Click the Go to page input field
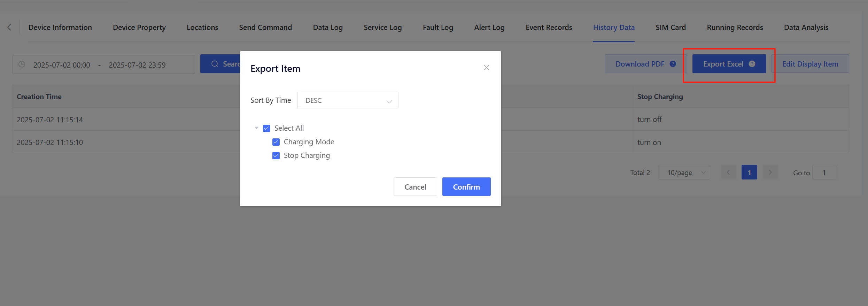868x306 pixels. [824, 173]
